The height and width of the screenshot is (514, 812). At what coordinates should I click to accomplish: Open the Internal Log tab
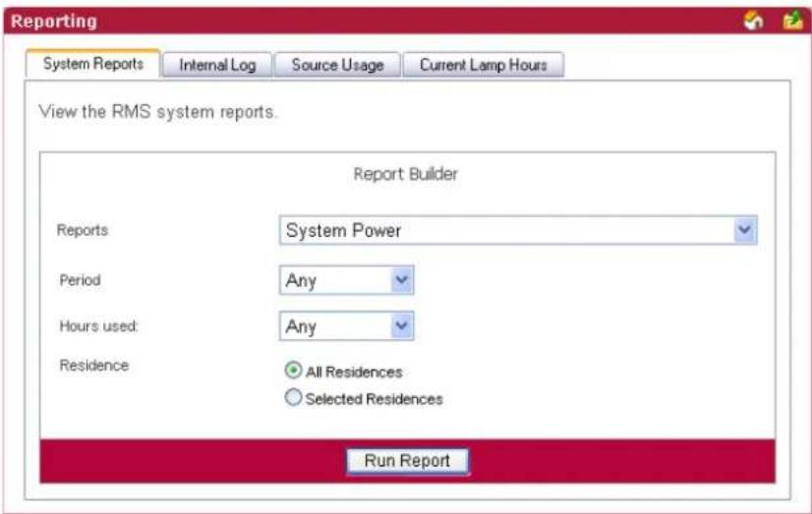[217, 65]
